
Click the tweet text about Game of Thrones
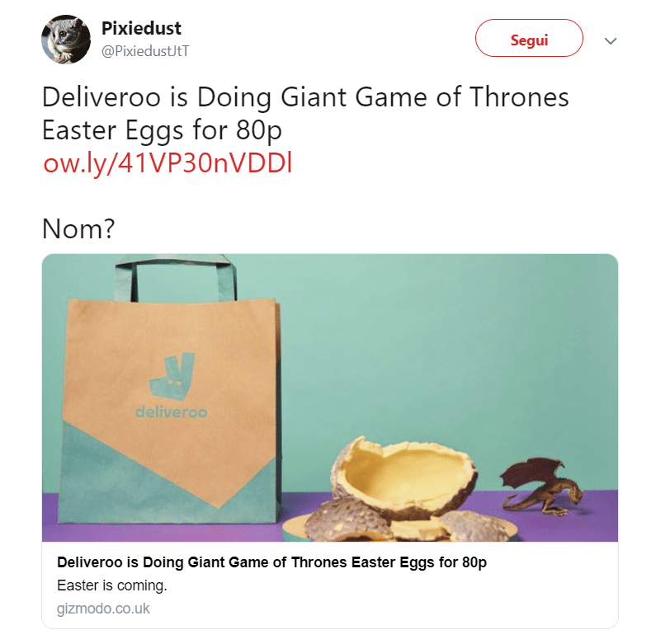pos(305,113)
